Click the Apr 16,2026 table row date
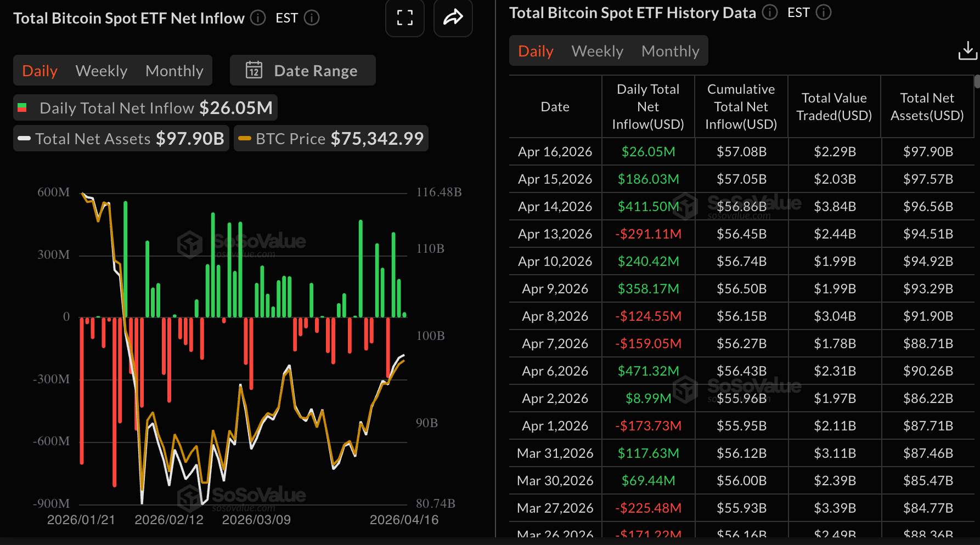Viewport: 980px width, 545px height. point(555,152)
